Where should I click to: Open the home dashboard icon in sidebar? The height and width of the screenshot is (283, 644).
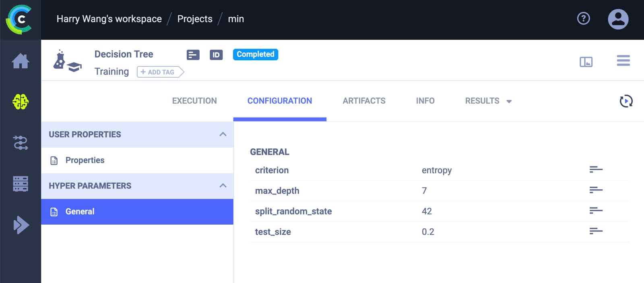21,61
